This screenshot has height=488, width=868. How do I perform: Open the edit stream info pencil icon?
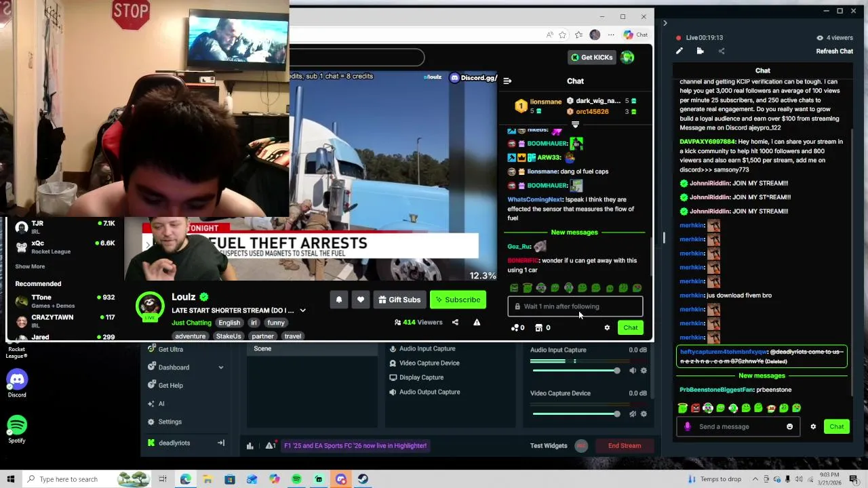tap(679, 51)
